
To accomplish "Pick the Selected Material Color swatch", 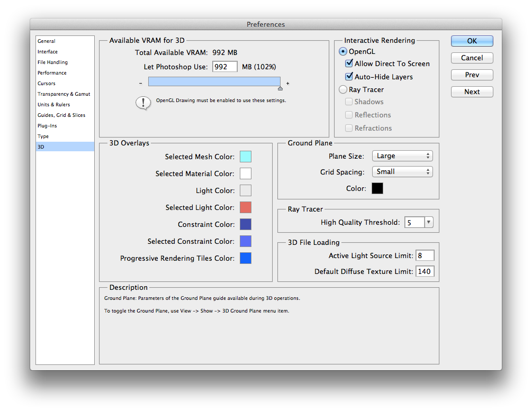I will tap(246, 173).
